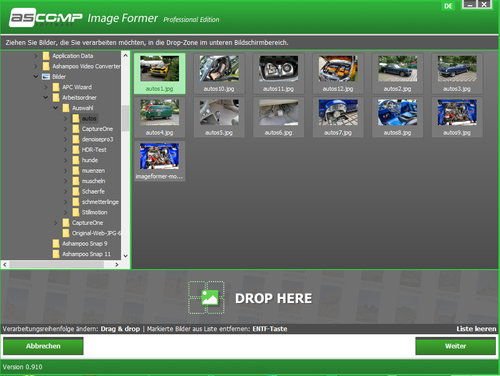Expand the autos tree node
This screenshot has width=500, height=376.
(x=66, y=118)
